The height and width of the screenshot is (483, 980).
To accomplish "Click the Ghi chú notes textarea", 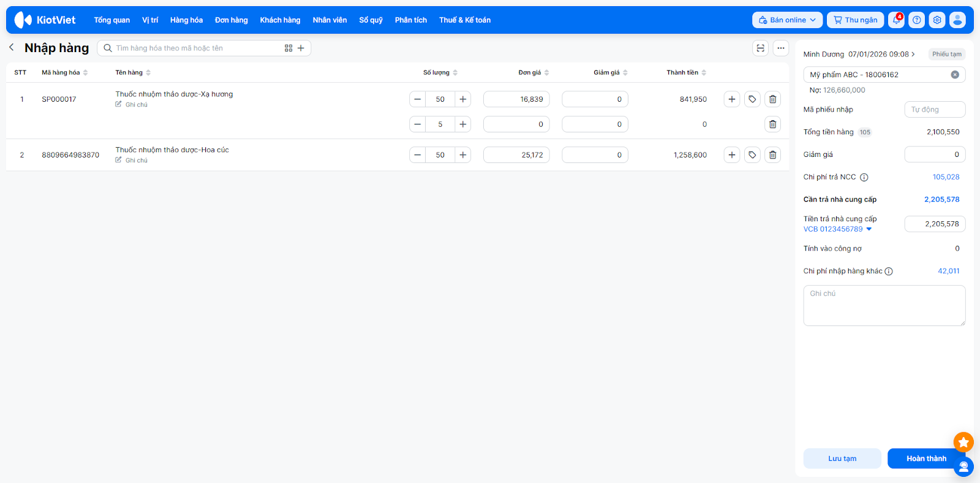I will pyautogui.click(x=884, y=305).
